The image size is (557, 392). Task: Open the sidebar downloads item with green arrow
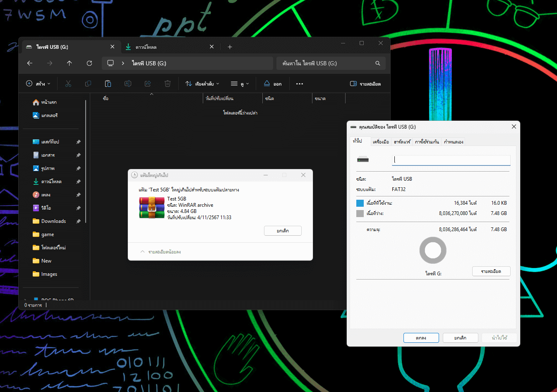coord(47,182)
